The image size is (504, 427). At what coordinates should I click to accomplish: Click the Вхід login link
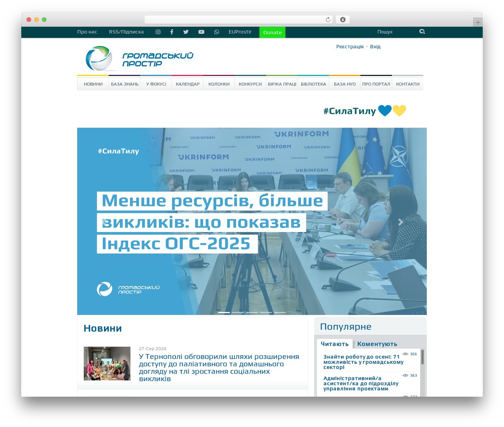[x=375, y=46]
